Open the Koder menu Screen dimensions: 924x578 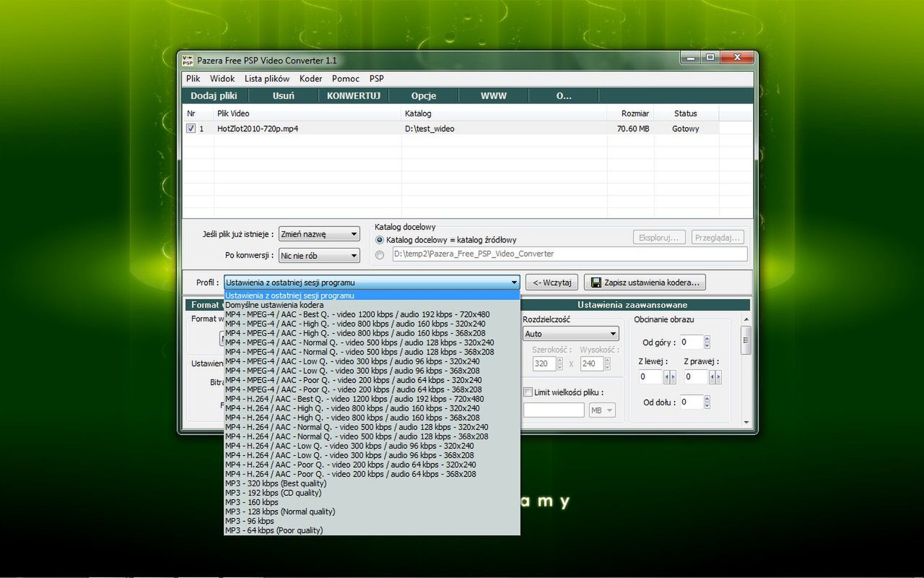coord(310,79)
